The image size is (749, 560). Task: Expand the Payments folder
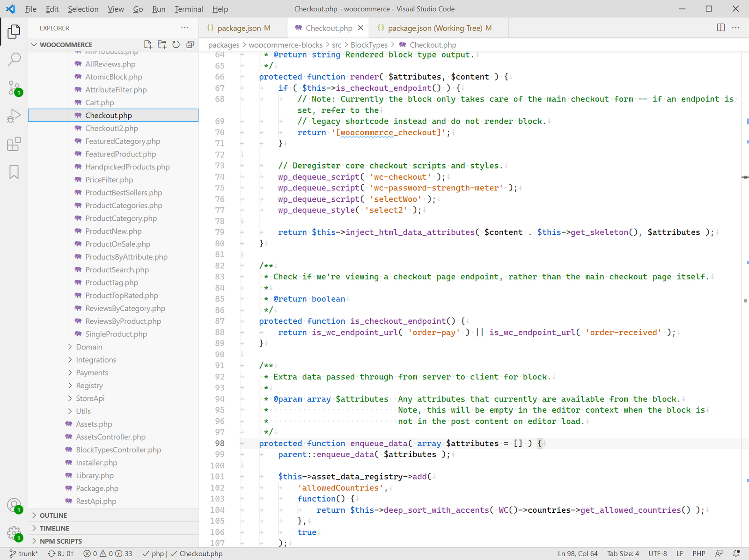pyautogui.click(x=92, y=372)
